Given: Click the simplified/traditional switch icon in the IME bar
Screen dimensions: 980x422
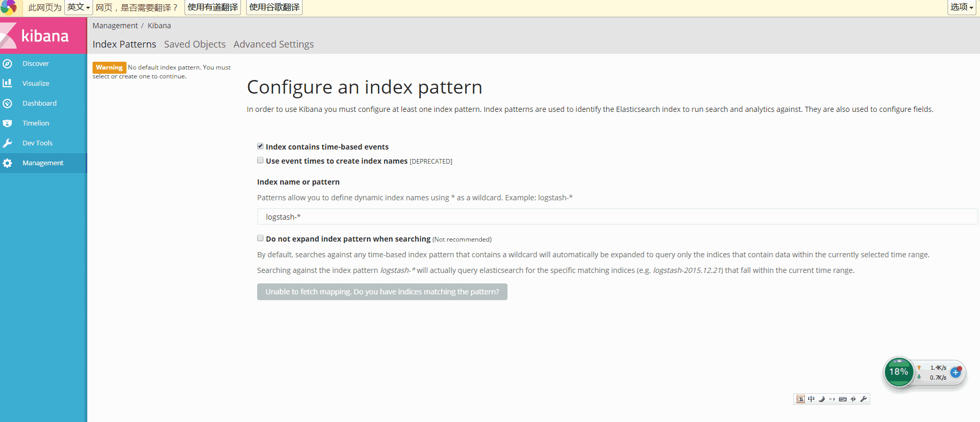Looking at the screenshot, I should coord(853,399).
